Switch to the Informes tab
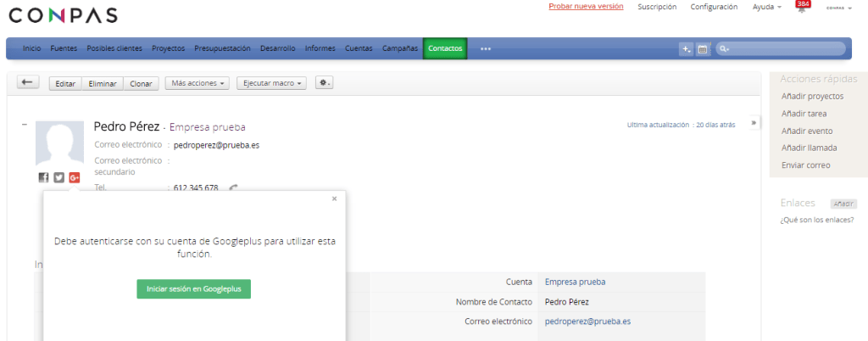This screenshot has width=868, height=341. coord(320,48)
